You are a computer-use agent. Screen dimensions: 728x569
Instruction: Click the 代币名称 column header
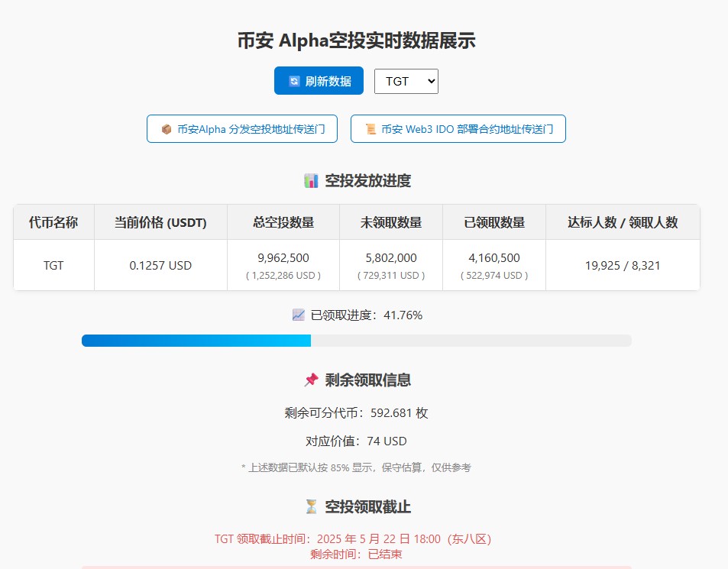(53, 222)
